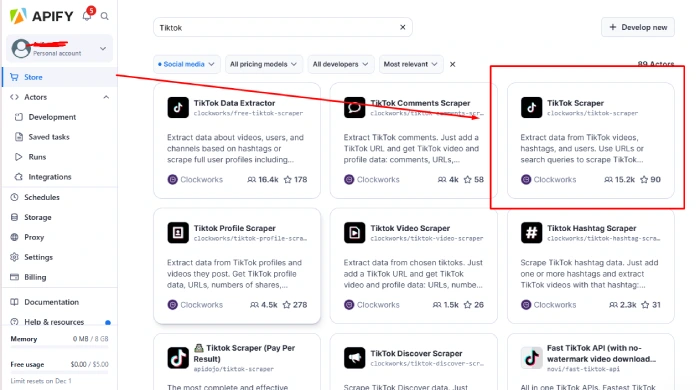The width and height of the screenshot is (700, 390).
Task: Open the TikTok Data Extractor card
Action: (237, 140)
